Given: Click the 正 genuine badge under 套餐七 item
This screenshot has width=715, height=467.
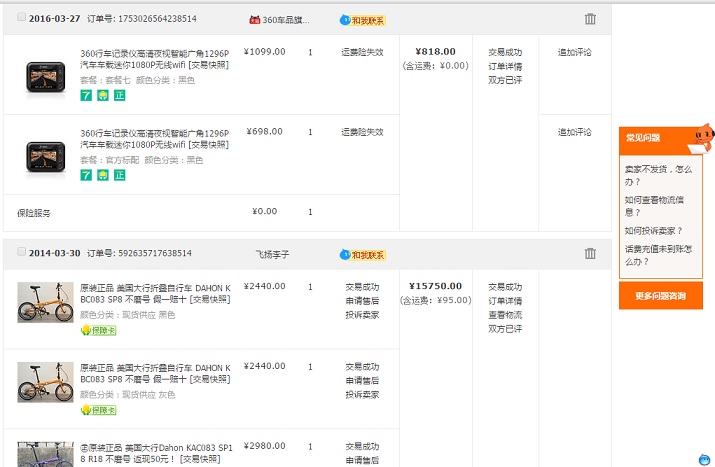Looking at the screenshot, I should pos(119,95).
